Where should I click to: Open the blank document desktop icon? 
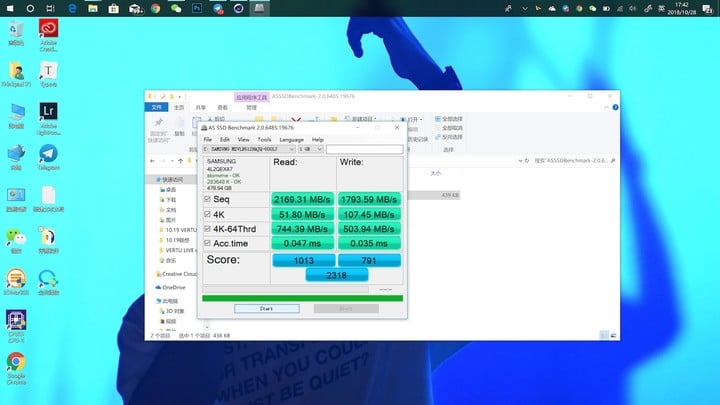tap(48, 199)
